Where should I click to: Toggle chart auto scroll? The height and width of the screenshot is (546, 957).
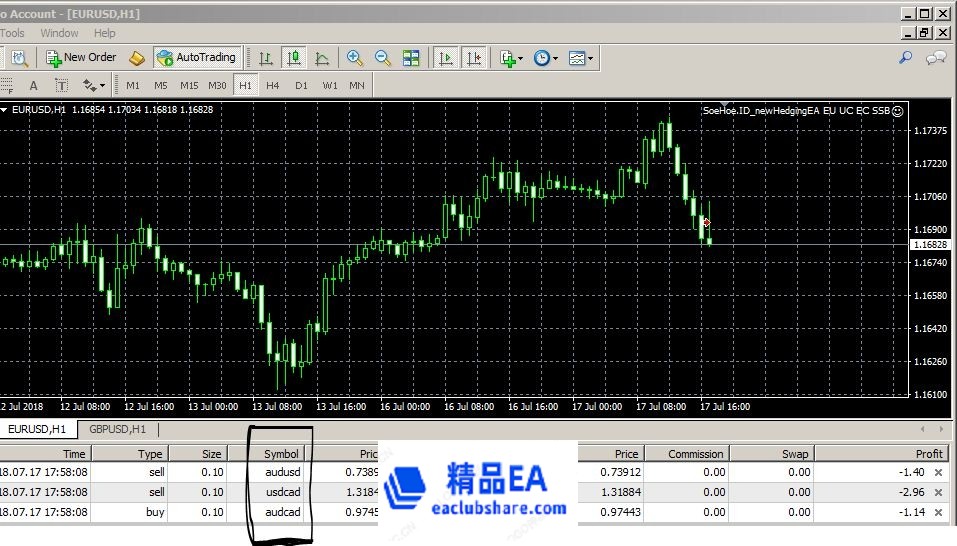(446, 58)
